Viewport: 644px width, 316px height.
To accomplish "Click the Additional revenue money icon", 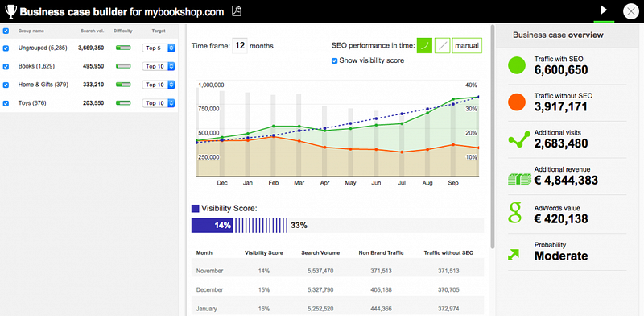I will coord(519,179).
